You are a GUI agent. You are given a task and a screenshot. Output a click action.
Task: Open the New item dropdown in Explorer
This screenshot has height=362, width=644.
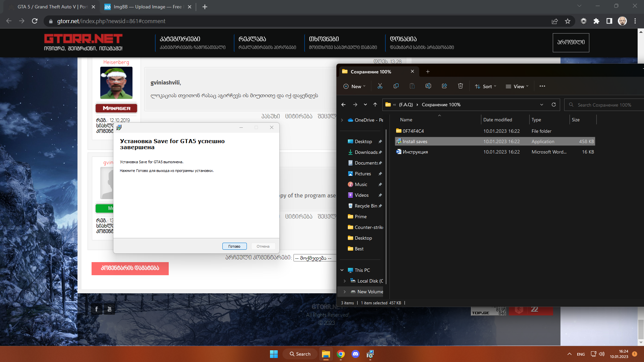coord(355,86)
